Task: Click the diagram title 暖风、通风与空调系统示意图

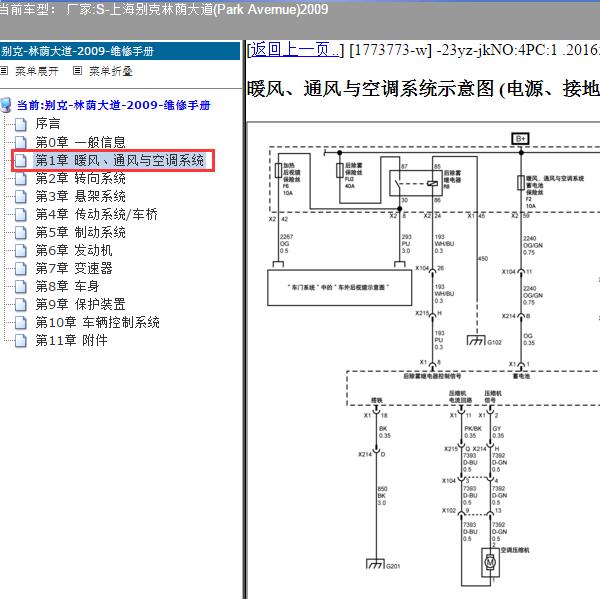Action: 372,89
